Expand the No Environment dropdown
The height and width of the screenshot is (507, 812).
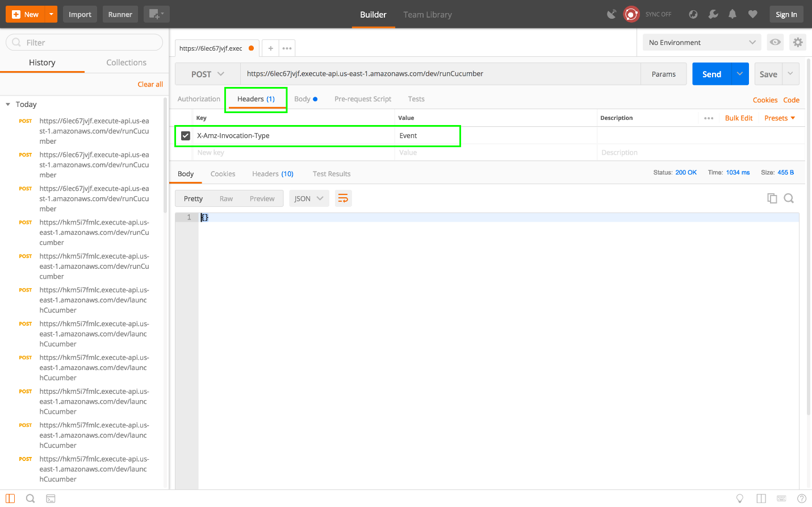click(702, 43)
